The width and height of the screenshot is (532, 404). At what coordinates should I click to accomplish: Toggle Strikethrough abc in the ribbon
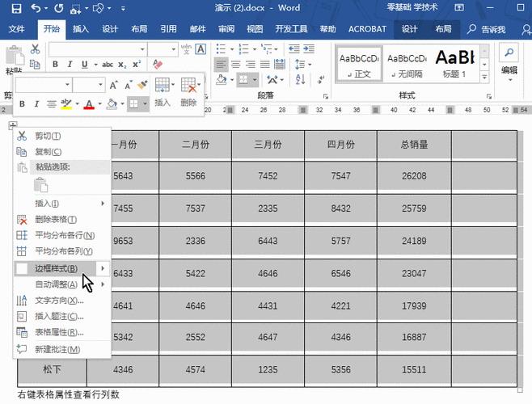click(108, 64)
